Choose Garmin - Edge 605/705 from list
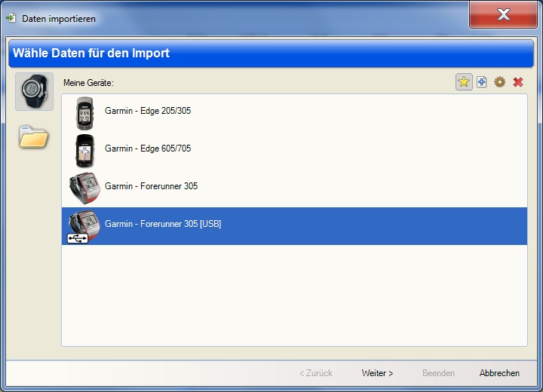The width and height of the screenshot is (543, 392). (148, 149)
